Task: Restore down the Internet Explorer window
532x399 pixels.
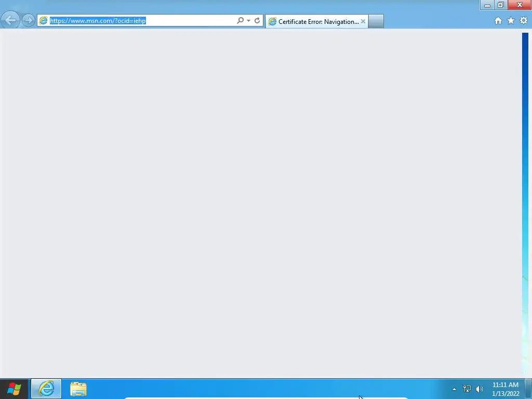Action: (x=501, y=5)
